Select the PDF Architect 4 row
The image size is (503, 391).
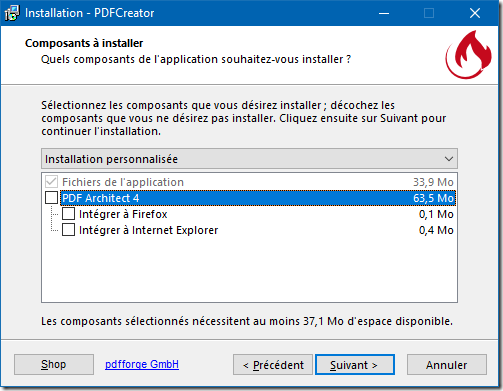point(258,198)
